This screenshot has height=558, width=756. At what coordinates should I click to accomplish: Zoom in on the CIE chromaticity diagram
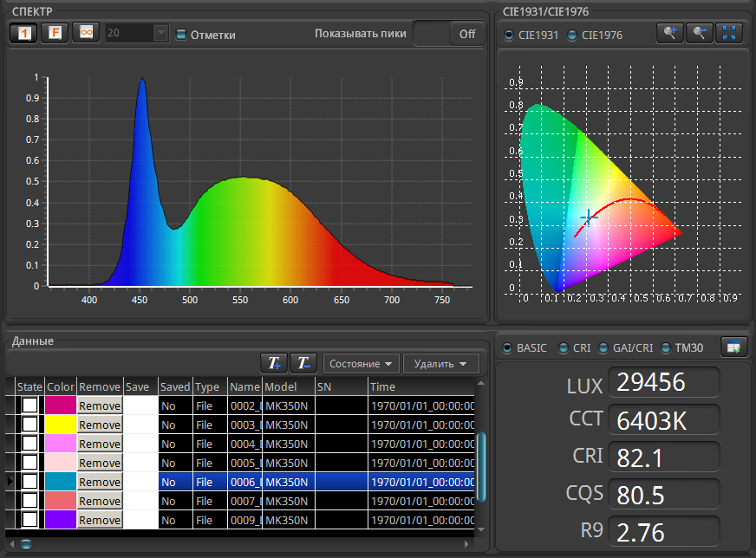668,33
